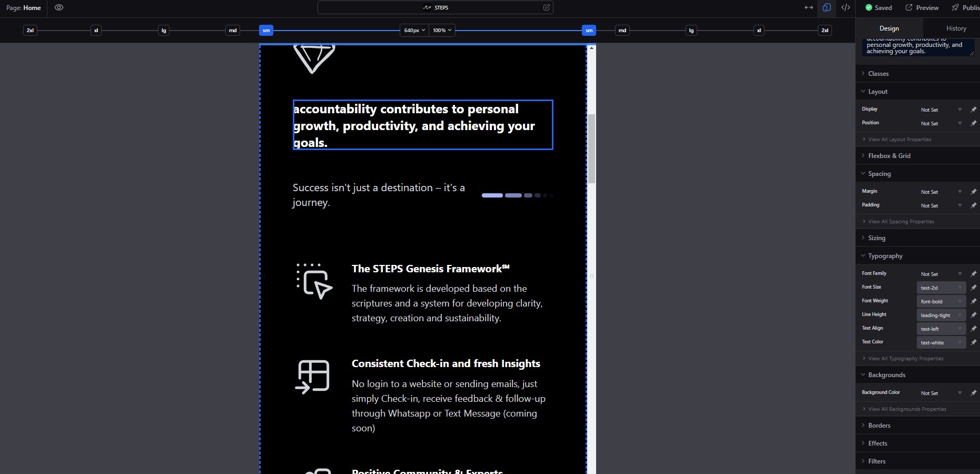Screen dimensions: 980x474
Task: Open the code view icon
Action: pyautogui.click(x=846, y=7)
